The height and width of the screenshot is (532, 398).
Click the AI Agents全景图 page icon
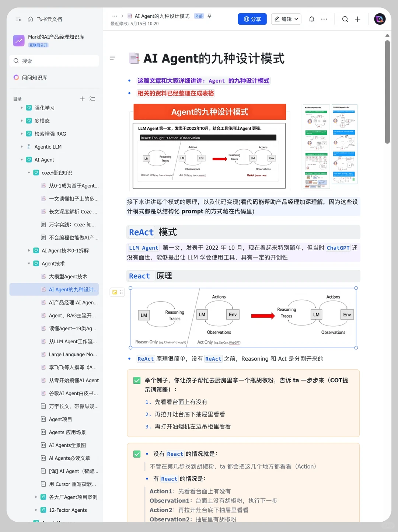tap(43, 445)
